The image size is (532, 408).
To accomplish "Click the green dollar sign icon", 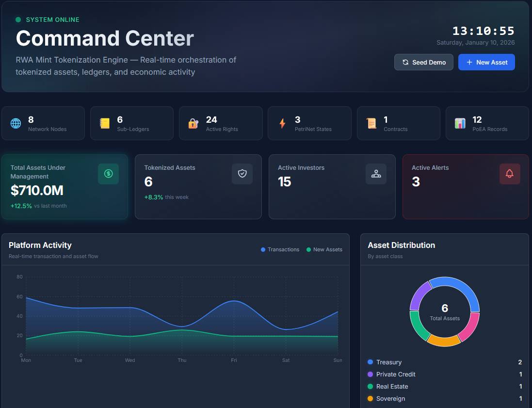I will click(108, 174).
